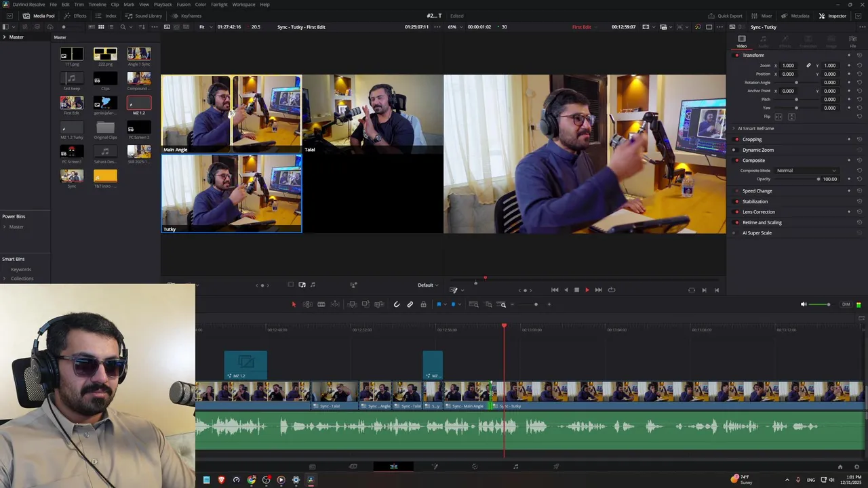Expand the Master bin tree item
The width and height of the screenshot is (868, 488).
point(5,37)
